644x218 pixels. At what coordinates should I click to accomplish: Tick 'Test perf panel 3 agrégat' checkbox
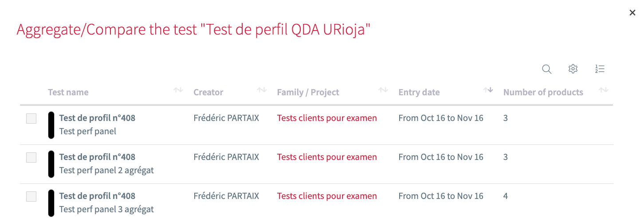31,196
